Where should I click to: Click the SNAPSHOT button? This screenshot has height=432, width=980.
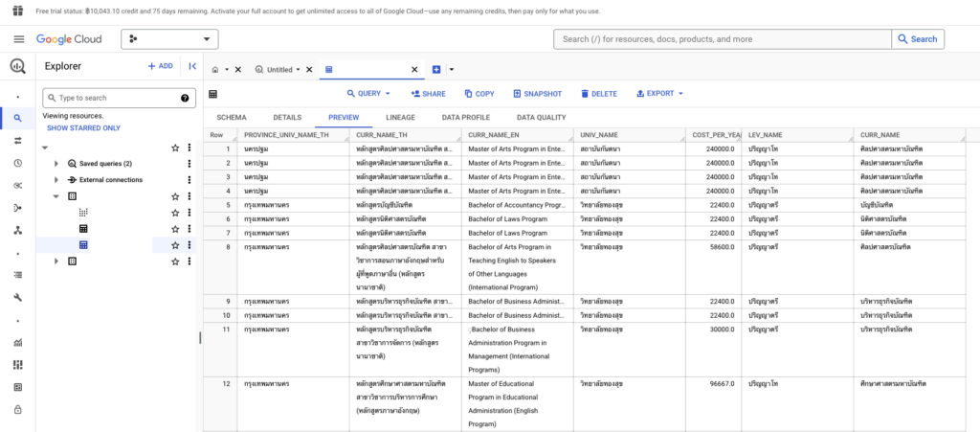[537, 94]
